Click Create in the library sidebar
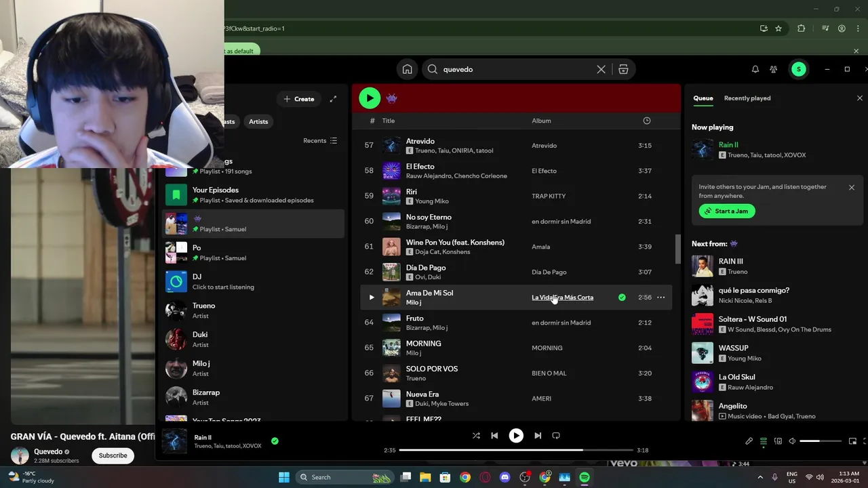 pos(299,99)
